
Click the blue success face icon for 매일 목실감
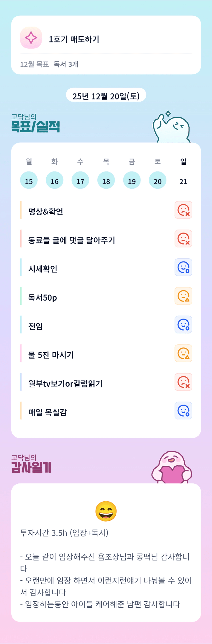(183, 411)
